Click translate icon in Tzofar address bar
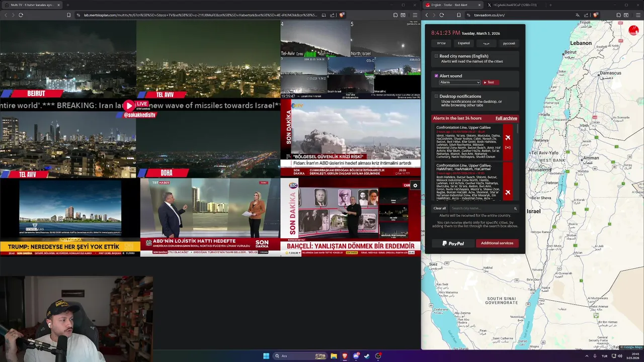This screenshot has width=644, height=362. pyautogui.click(x=579, y=15)
